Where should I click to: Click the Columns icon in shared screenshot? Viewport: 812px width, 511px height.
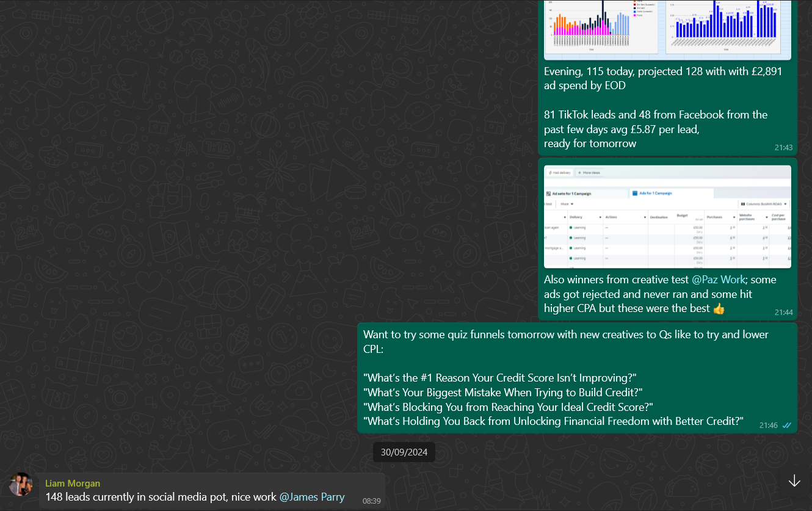pos(742,204)
